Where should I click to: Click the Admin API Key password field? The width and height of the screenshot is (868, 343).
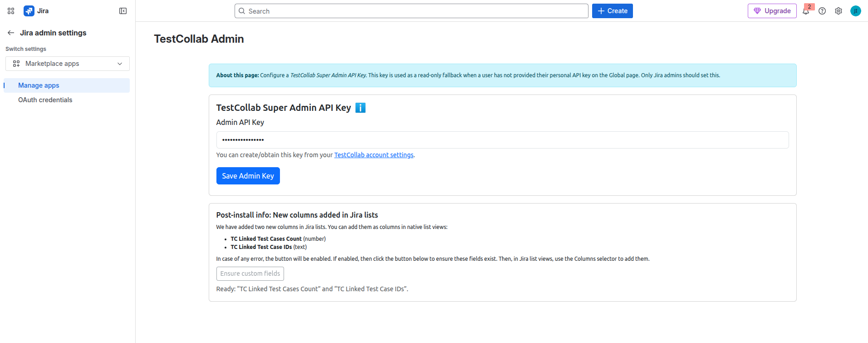coord(503,140)
